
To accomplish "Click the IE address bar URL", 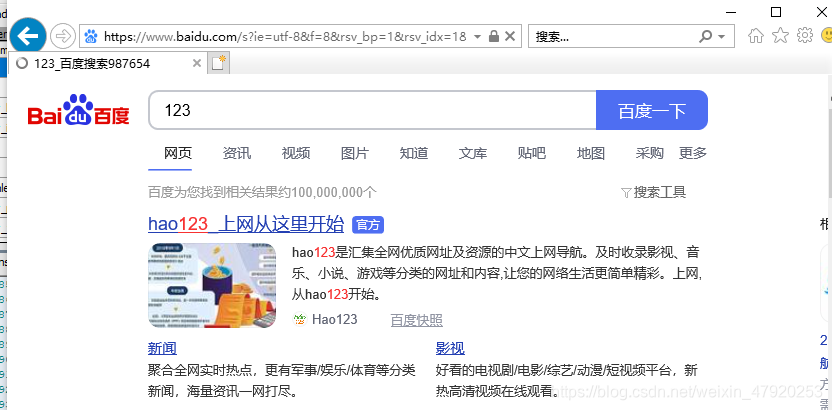I will 285,37.
